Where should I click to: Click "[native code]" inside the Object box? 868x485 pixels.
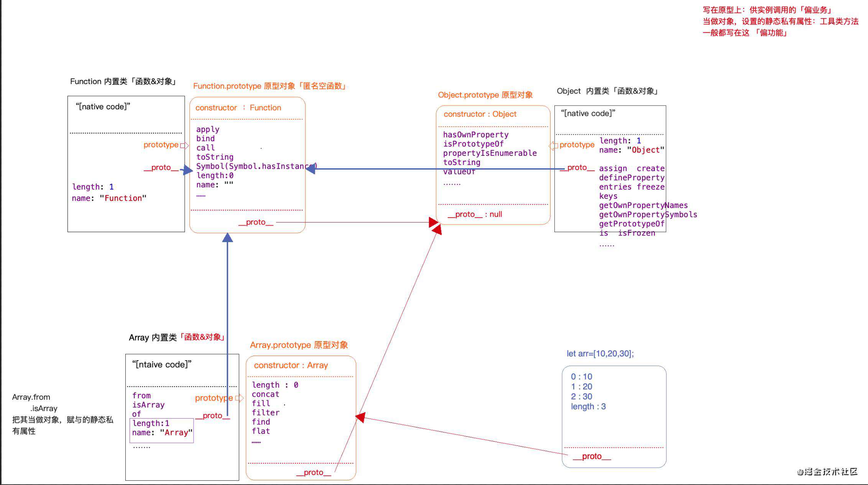coord(588,114)
